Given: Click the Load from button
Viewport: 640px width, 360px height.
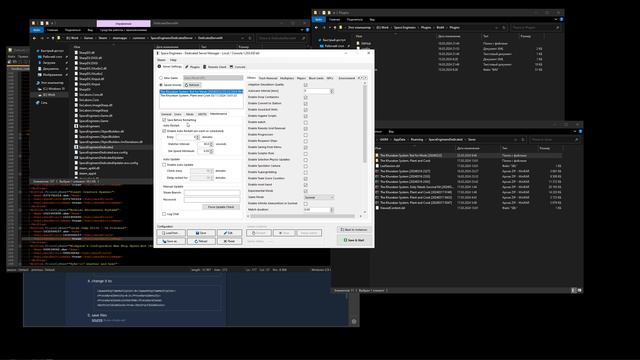Looking at the screenshot, I should tap(171, 233).
